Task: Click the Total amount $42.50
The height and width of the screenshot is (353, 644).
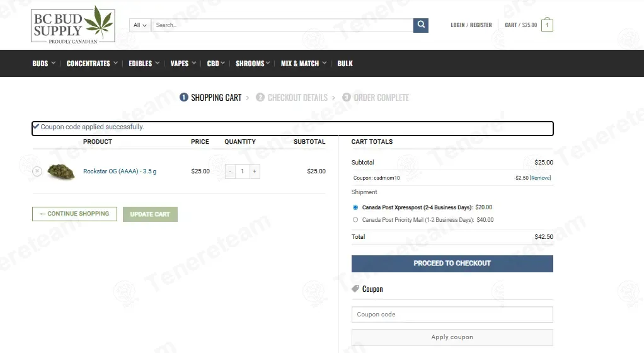Action: [x=544, y=237]
